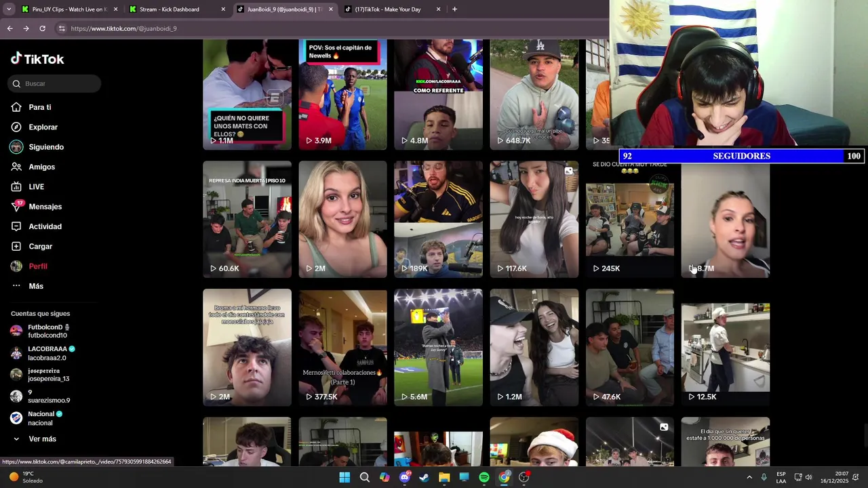Image resolution: width=868 pixels, height=488 pixels.
Task: Open video with 1.1M views about mates
Action: click(247, 94)
